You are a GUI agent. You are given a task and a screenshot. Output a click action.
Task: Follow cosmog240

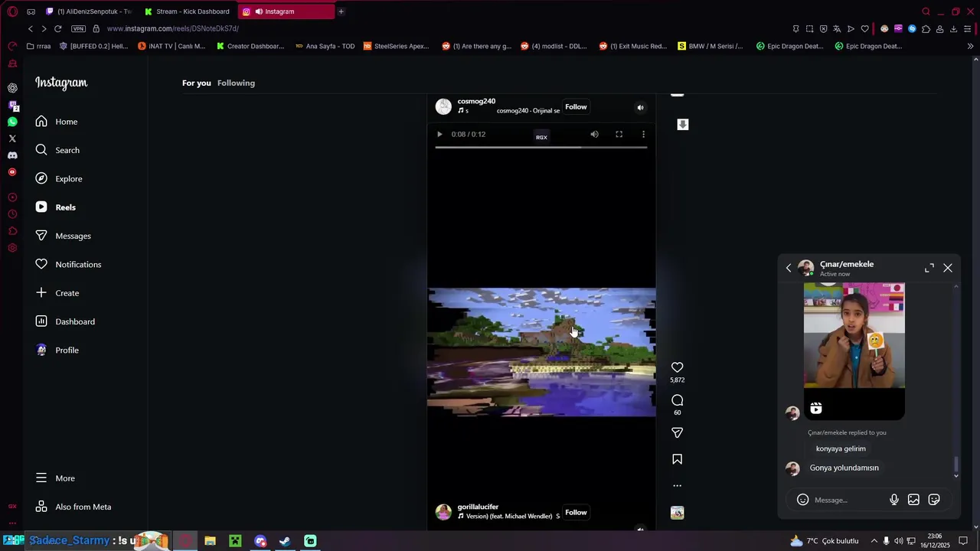pyautogui.click(x=576, y=107)
